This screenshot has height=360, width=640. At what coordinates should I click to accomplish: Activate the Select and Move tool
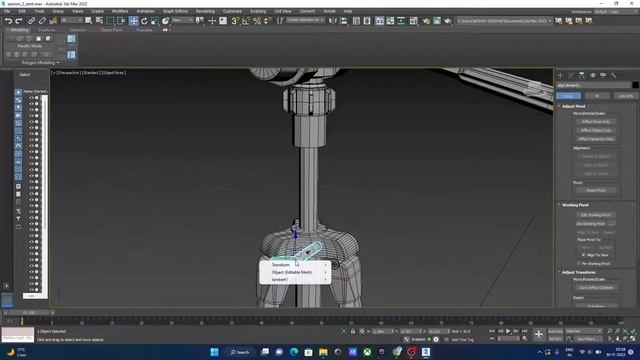click(x=133, y=21)
